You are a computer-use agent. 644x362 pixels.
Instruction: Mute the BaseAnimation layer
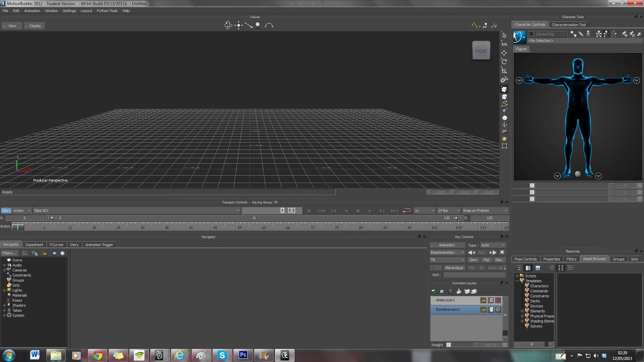pyautogui.click(x=498, y=309)
